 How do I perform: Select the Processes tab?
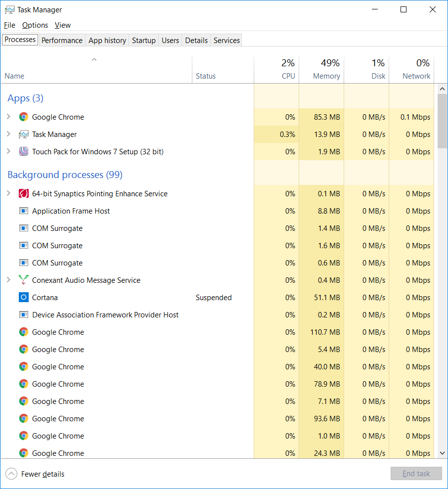tap(20, 40)
